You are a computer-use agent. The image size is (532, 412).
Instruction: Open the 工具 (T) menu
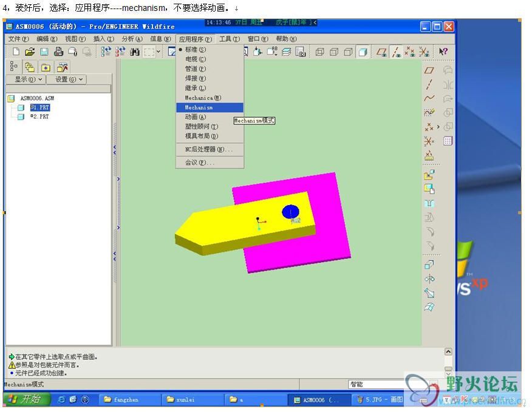(x=230, y=39)
